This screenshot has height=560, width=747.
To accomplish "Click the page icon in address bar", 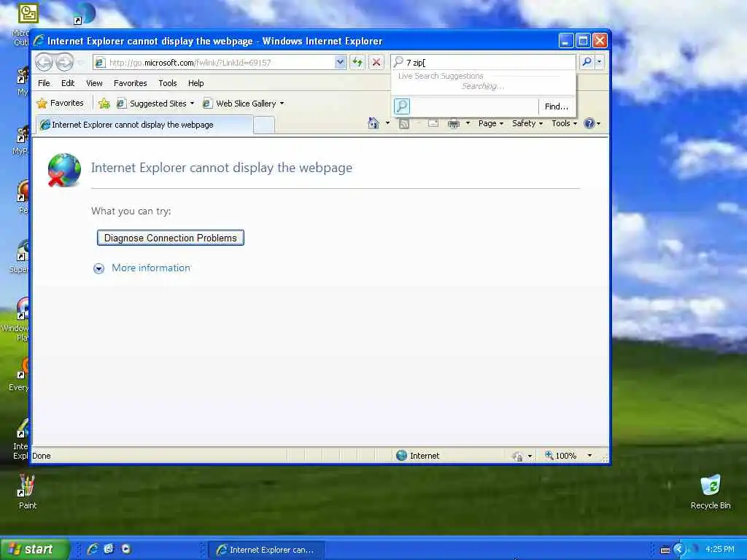I will 100,63.
